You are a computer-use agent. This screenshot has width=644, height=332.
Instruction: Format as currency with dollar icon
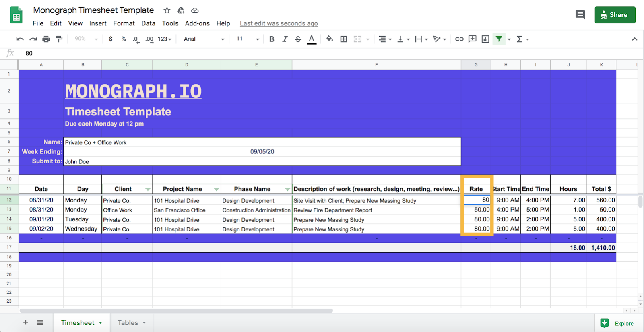[111, 39]
